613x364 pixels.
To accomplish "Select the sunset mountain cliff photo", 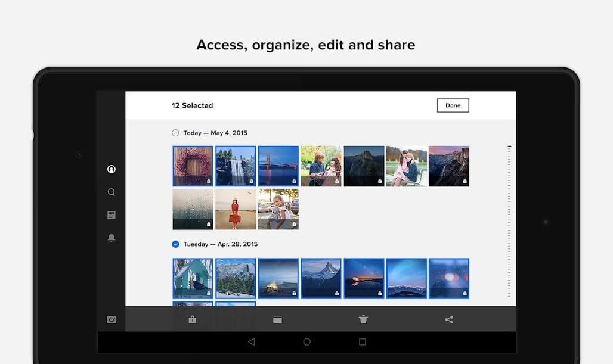I will click(449, 166).
